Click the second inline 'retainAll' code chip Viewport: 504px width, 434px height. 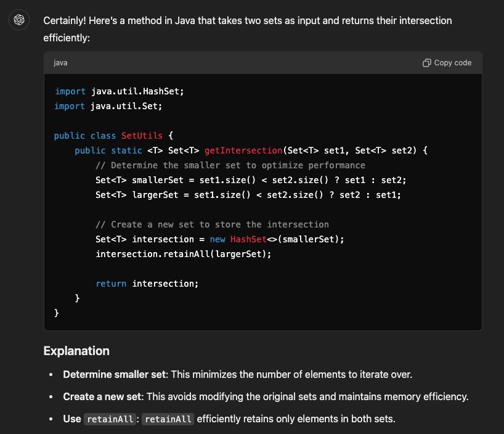click(x=168, y=419)
